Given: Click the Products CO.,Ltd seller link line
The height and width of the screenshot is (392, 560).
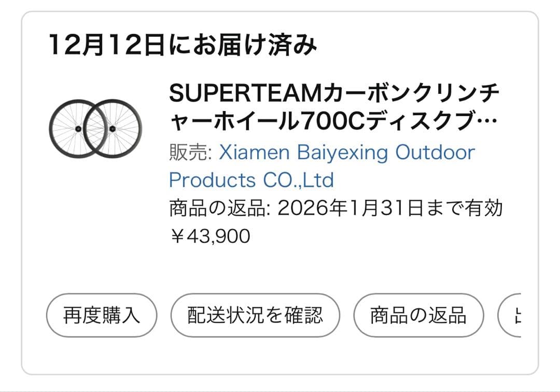Looking at the screenshot, I should 251,180.
